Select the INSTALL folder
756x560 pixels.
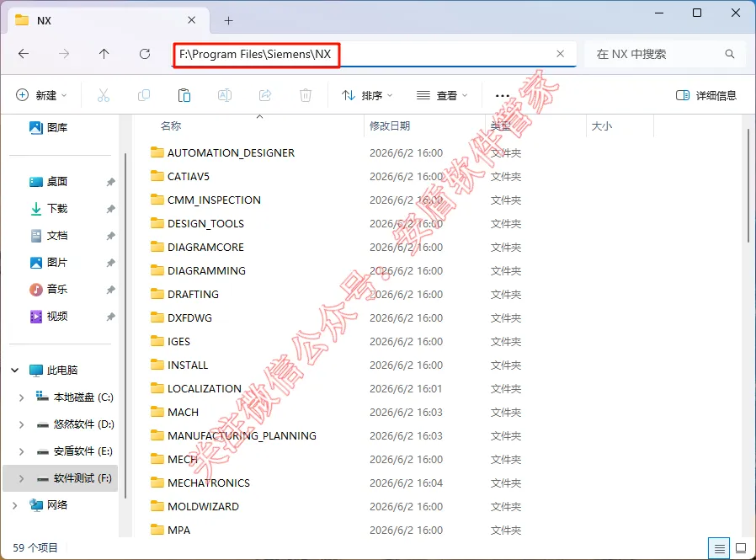click(x=178, y=365)
